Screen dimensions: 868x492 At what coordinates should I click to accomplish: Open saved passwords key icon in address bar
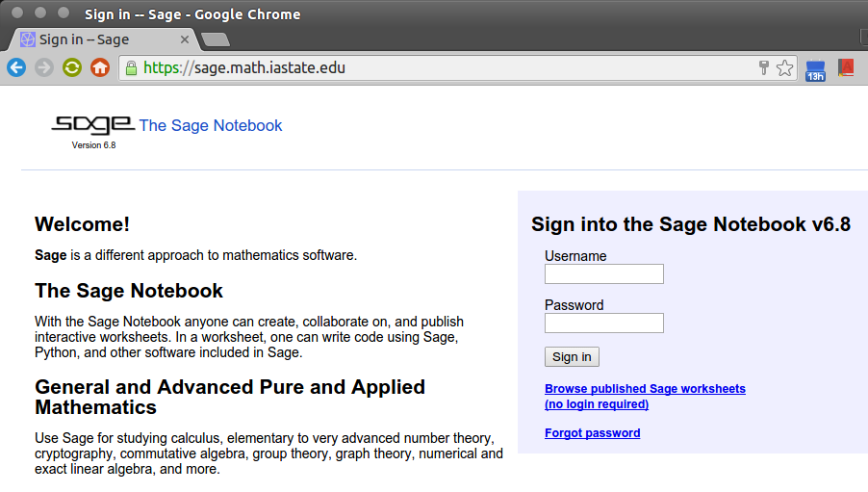coord(764,67)
